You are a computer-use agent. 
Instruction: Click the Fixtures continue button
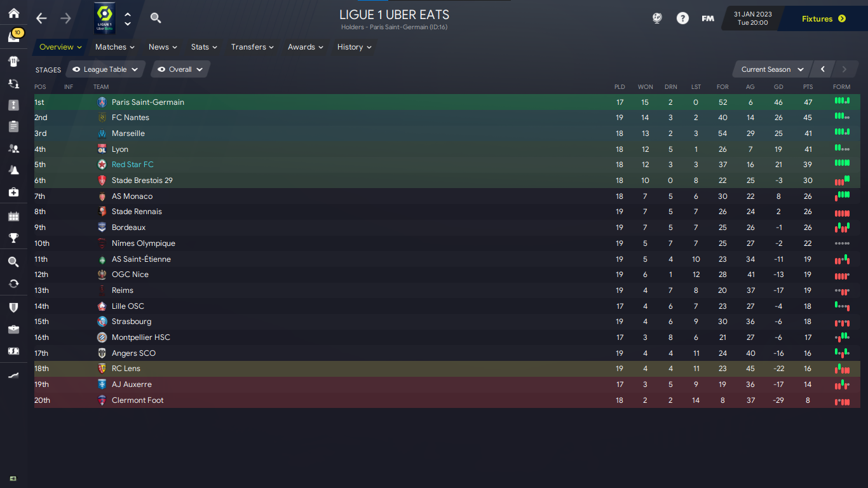pyautogui.click(x=824, y=19)
